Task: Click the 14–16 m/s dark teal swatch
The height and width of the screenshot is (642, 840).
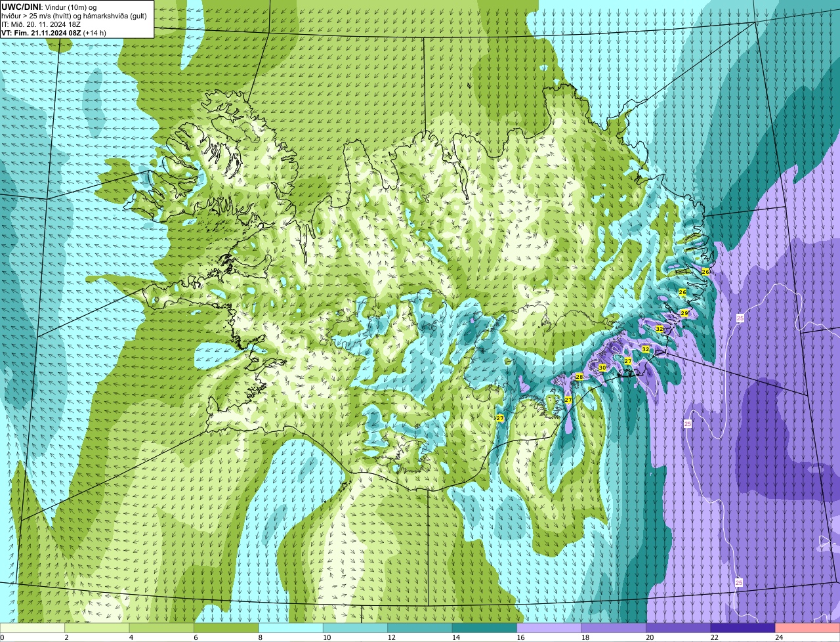Action: coord(485,628)
